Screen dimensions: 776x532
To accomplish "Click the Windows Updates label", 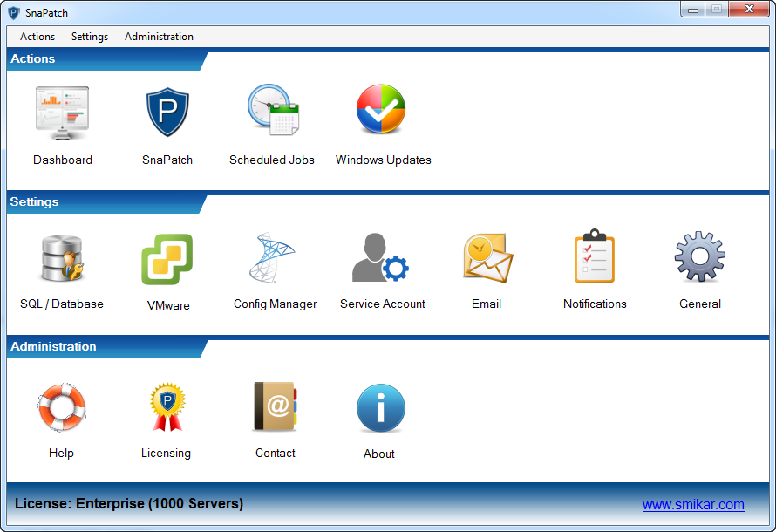I will [383, 160].
